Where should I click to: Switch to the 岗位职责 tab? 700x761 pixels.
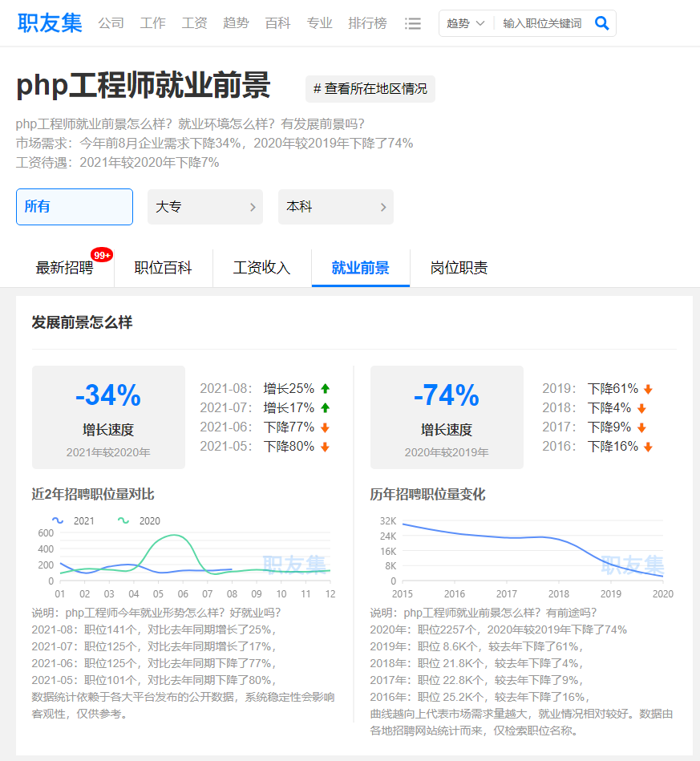(459, 268)
